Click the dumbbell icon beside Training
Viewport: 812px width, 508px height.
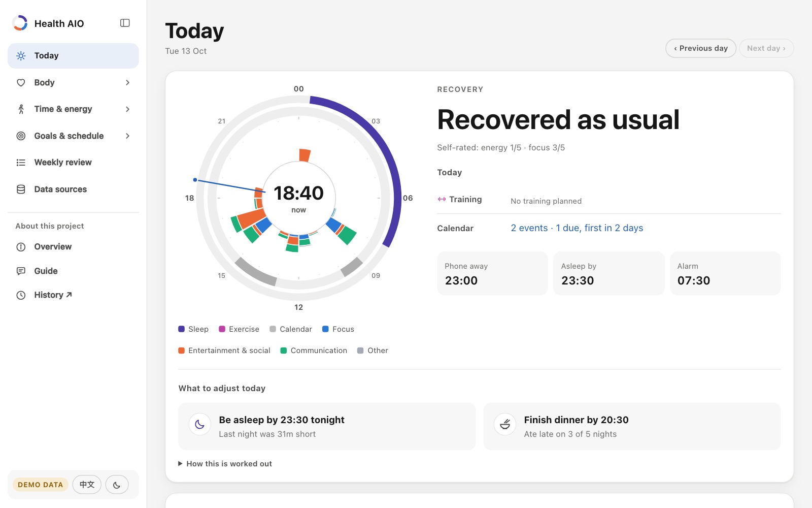click(442, 199)
